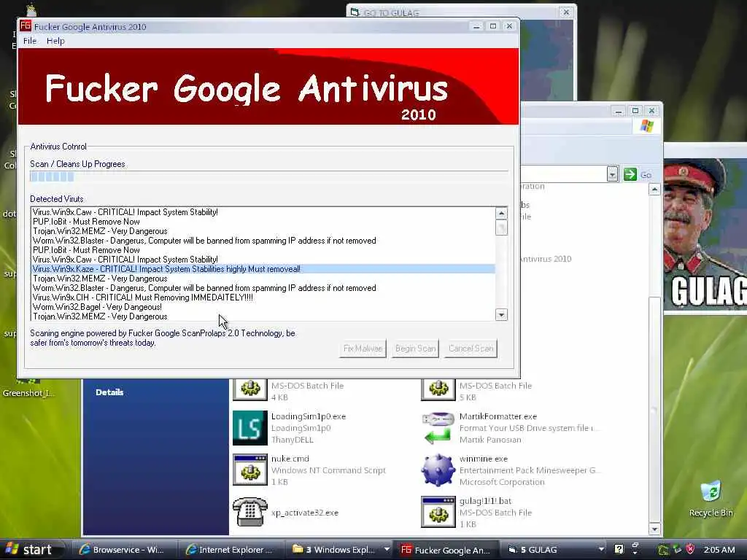Click the green Go arrow in Explorer

630,174
